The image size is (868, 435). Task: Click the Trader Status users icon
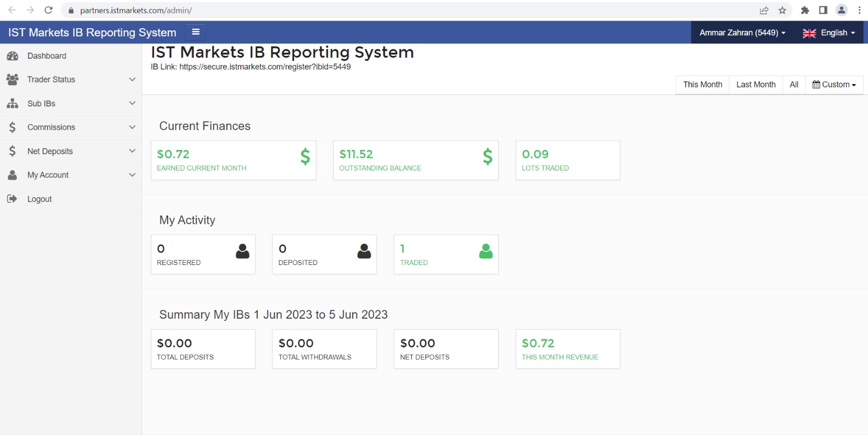point(12,79)
